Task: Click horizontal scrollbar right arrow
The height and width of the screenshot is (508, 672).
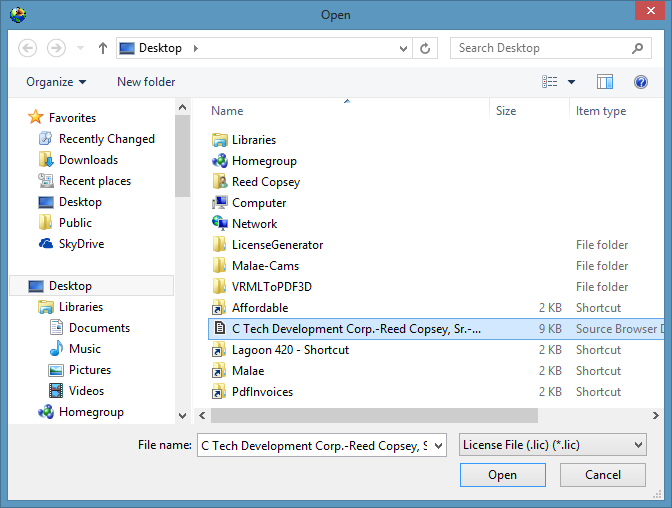Action: [x=655, y=415]
